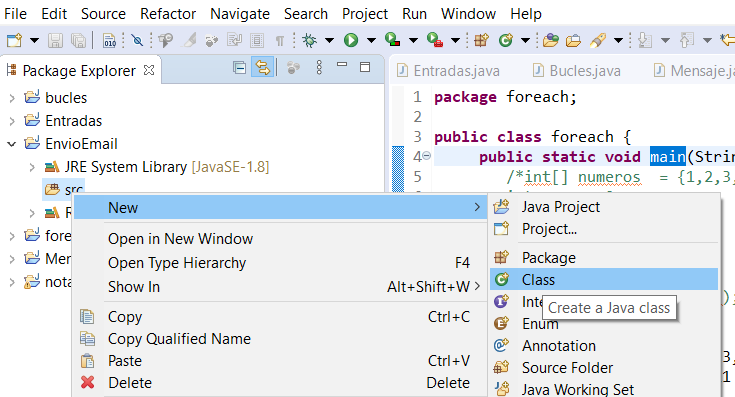The height and width of the screenshot is (397, 735).
Task: Click the highlighted word main in code
Action: tap(668, 157)
